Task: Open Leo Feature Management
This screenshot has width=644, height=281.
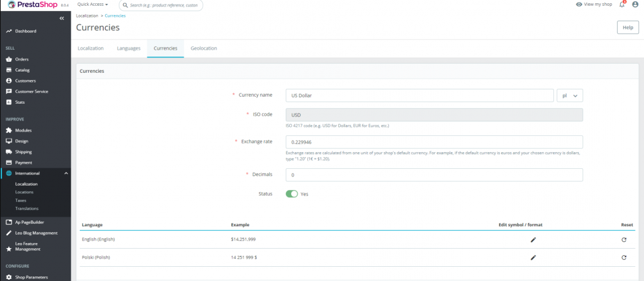Action: tap(28, 246)
